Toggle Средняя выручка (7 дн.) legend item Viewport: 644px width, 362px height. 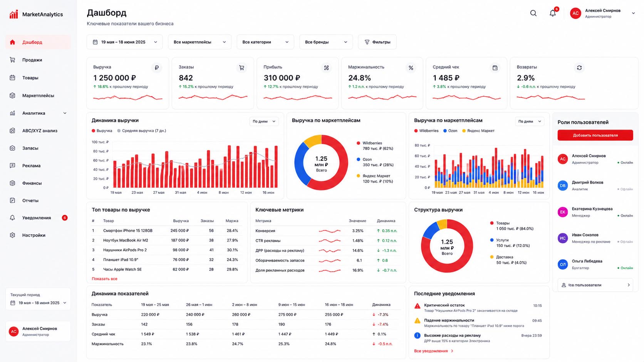point(142,131)
